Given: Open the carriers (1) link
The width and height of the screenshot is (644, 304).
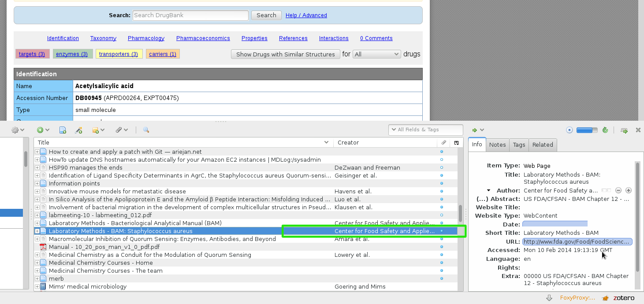Looking at the screenshot, I should pos(163,54).
